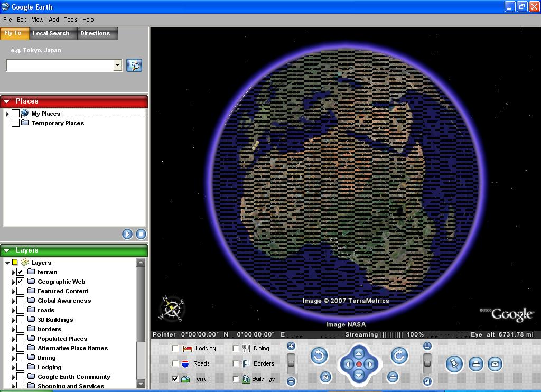Tick the My Places checkbox
Image resolution: width=541 pixels, height=392 pixels.
point(15,113)
